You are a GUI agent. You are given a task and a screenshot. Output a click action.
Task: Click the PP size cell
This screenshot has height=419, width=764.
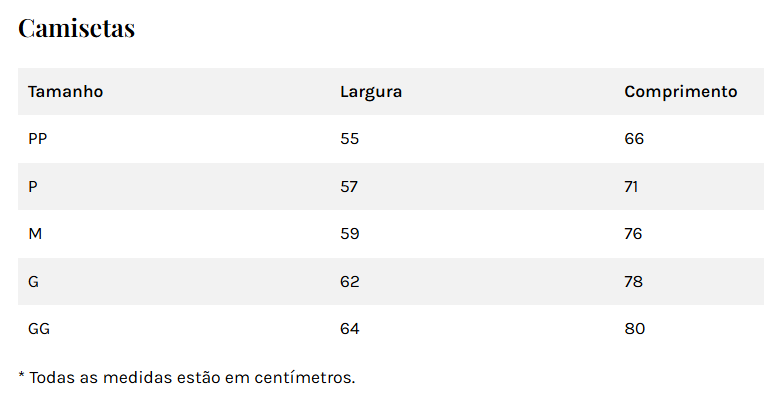coord(38,139)
